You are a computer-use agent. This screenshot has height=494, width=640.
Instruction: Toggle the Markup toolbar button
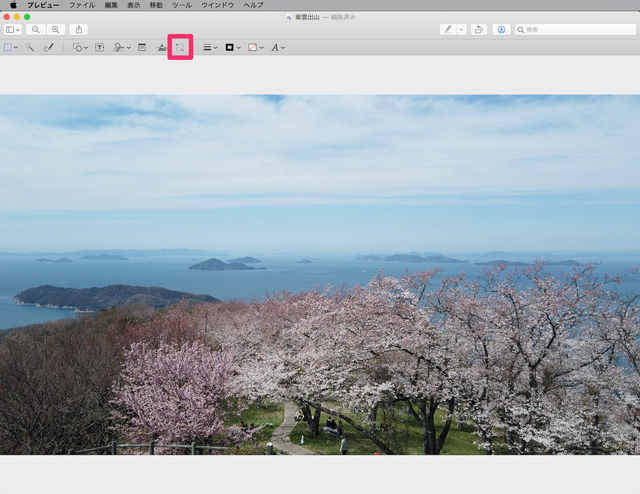(x=502, y=30)
